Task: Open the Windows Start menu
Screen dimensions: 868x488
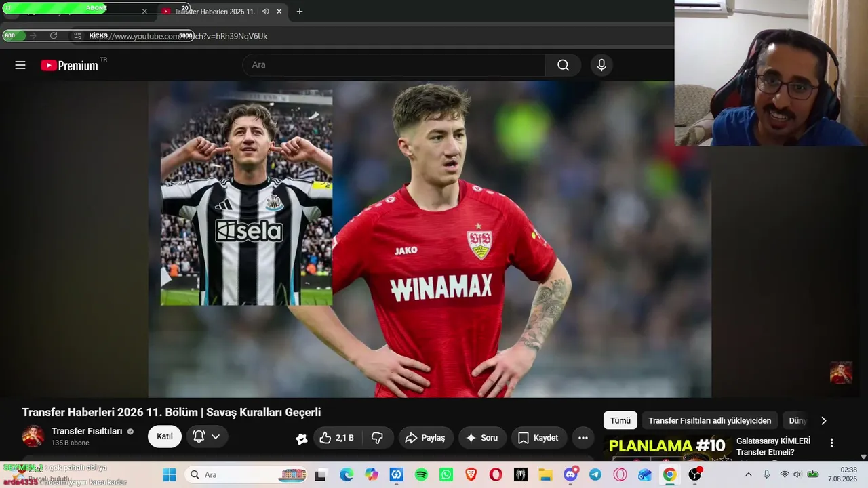Action: coord(169,474)
